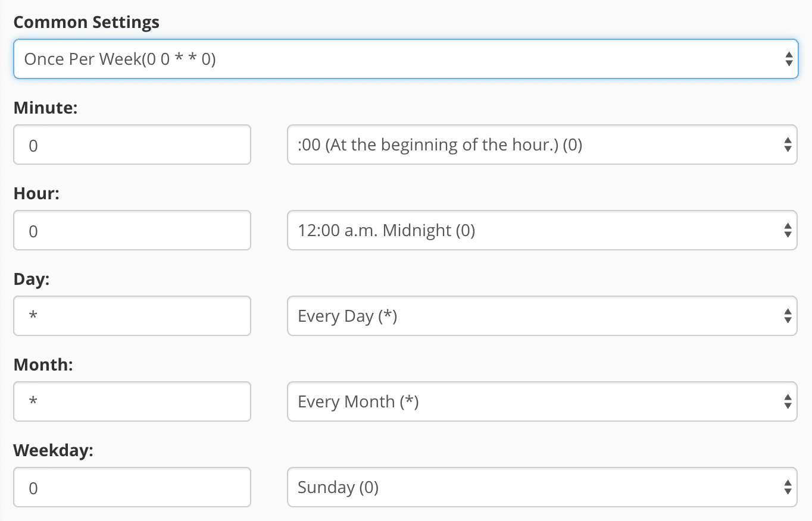Screen dimensions: 812x521
Task: Click the Day input containing an asterisk
Action: pos(132,316)
